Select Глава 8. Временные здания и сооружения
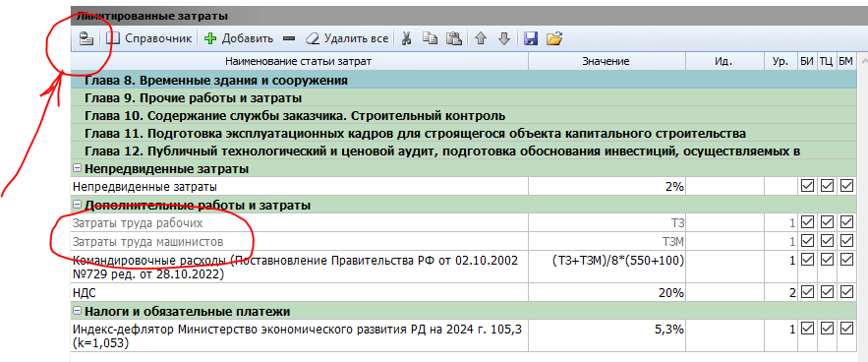 pos(463,81)
